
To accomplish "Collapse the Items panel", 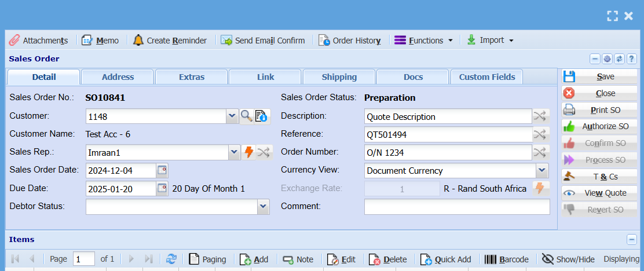I will [x=631, y=239].
